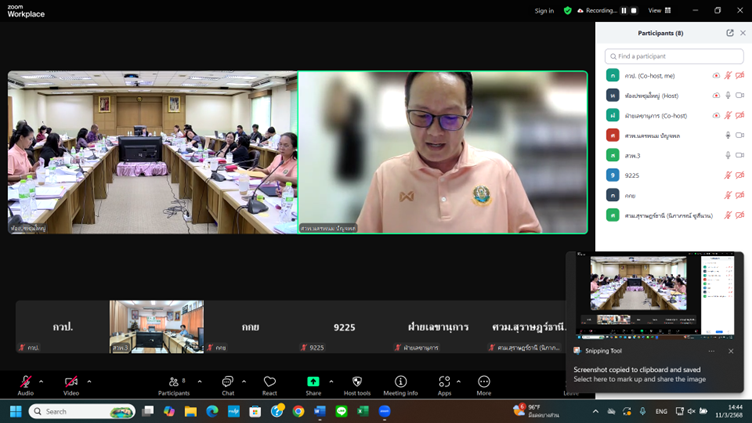Image resolution: width=752 pixels, height=423 pixels.
Task: Select the สวพ.3 video thumbnail in the strip
Action: 157,327
